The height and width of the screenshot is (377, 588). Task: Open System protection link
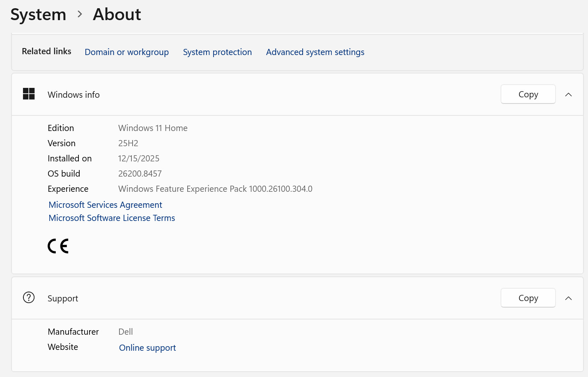(x=217, y=52)
